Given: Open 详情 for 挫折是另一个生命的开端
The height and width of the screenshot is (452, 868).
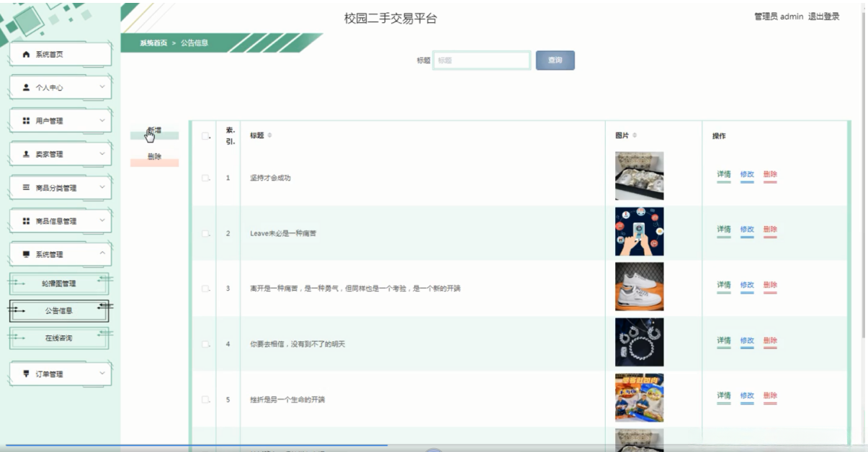Looking at the screenshot, I should [x=724, y=396].
